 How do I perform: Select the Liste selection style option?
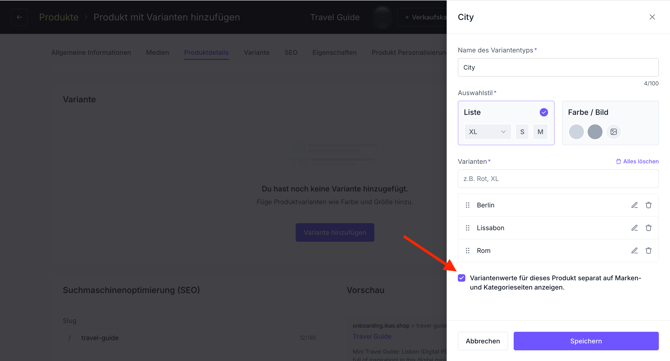[x=506, y=123]
